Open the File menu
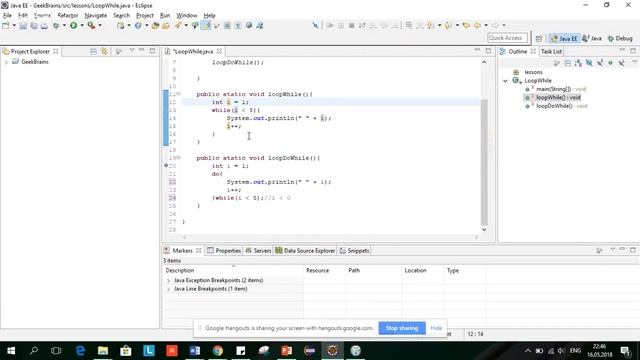This screenshot has height=360, width=640. click(7, 16)
